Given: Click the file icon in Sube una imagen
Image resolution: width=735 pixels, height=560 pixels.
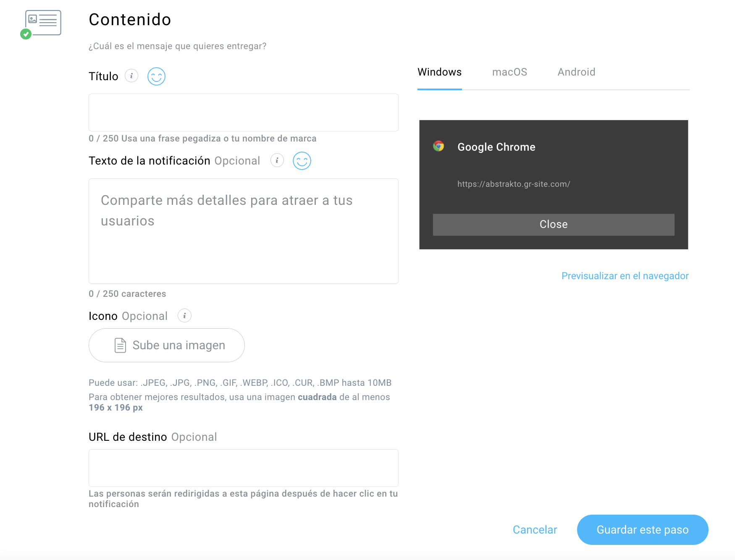Looking at the screenshot, I should [120, 345].
